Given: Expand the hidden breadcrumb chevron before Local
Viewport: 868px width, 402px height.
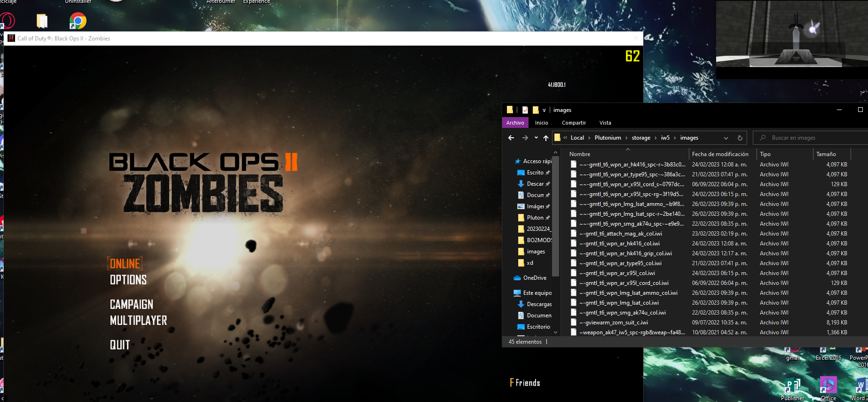Looking at the screenshot, I should (565, 138).
